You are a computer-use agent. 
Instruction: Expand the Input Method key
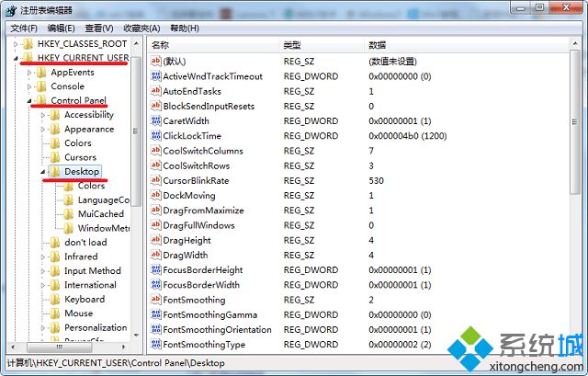click(x=43, y=271)
